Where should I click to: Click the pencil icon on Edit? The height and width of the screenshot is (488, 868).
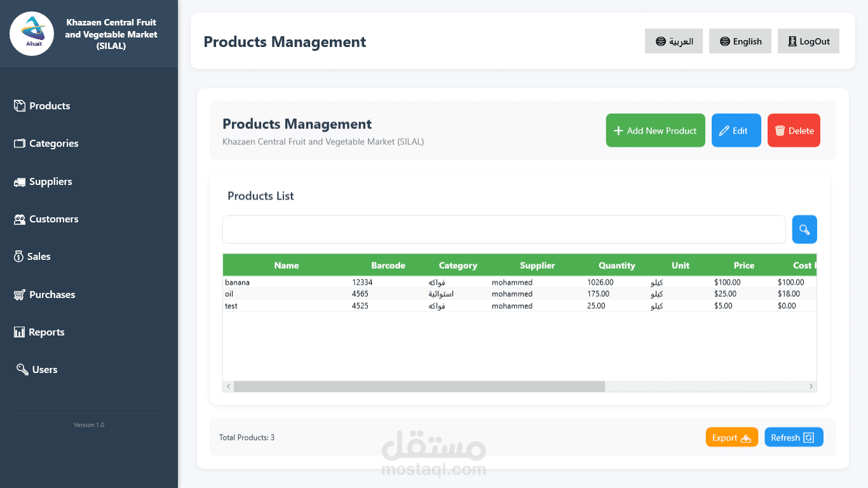pyautogui.click(x=724, y=130)
